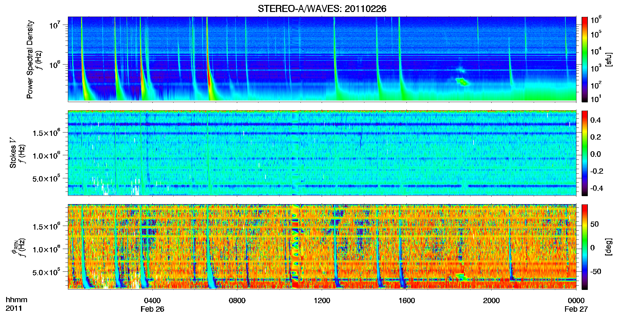644x332 pixels.
Task: Click the 1.5×10^6 tick of the φ RTN panel
Action: [x=46, y=226]
